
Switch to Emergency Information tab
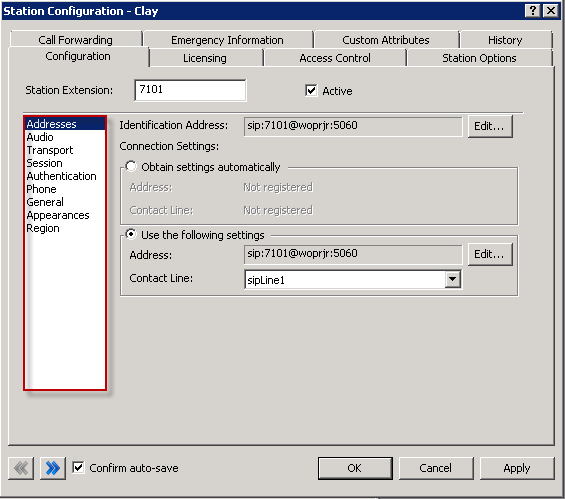[x=227, y=40]
